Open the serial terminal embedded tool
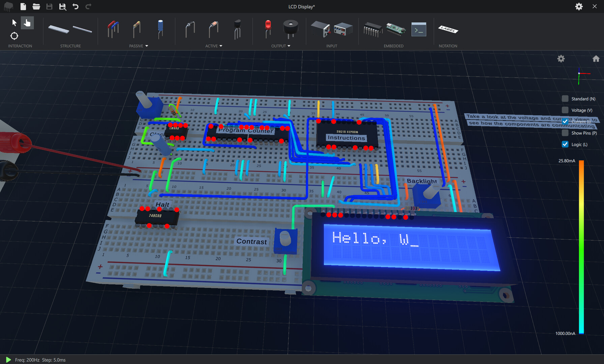This screenshot has width=604, height=364. 419,29
